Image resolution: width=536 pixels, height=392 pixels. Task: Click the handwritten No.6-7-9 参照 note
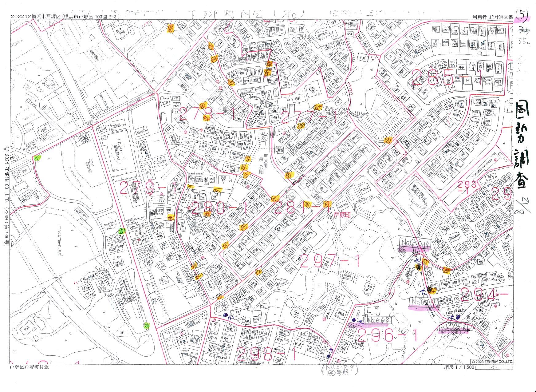(339, 370)
